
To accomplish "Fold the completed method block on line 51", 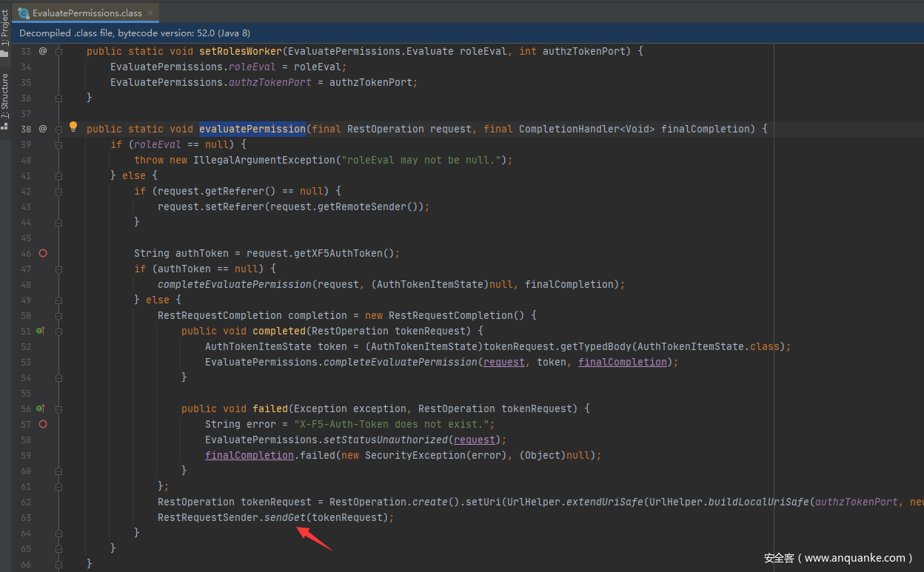I will point(59,331).
